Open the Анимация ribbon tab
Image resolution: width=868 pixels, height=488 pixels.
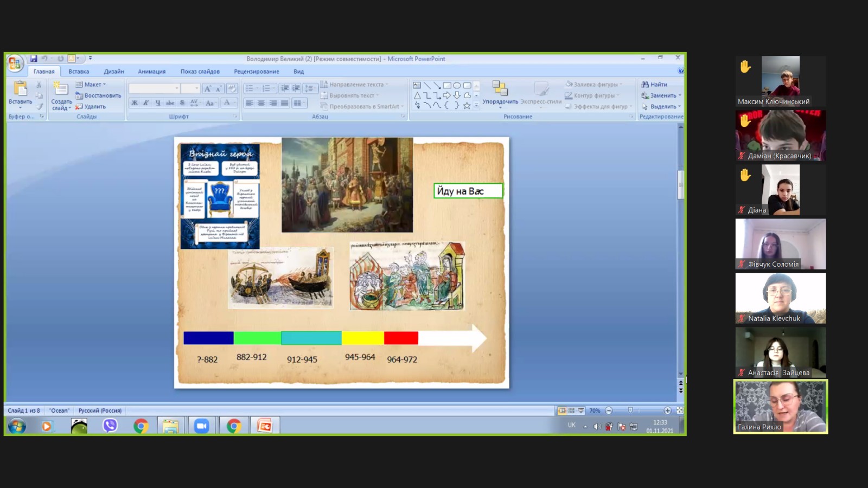[x=151, y=72]
